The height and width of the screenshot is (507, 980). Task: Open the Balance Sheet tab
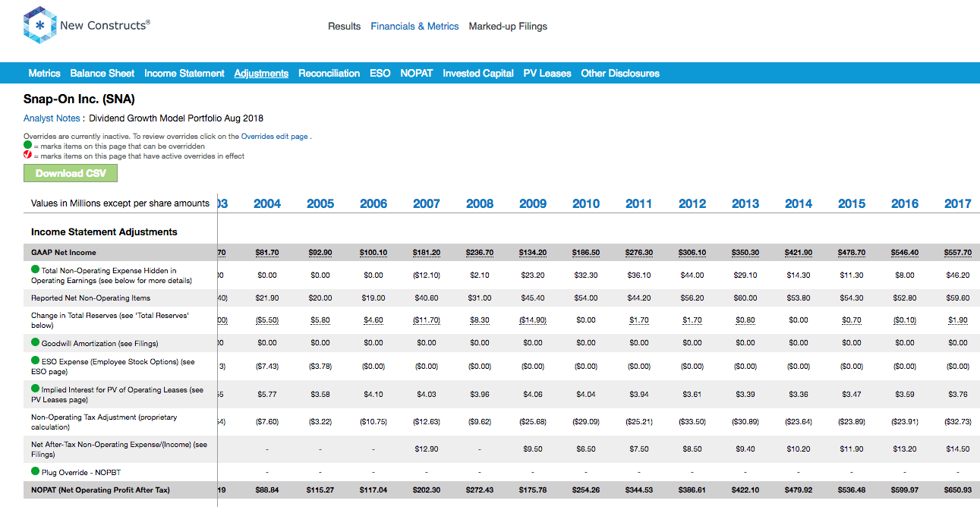click(x=102, y=74)
